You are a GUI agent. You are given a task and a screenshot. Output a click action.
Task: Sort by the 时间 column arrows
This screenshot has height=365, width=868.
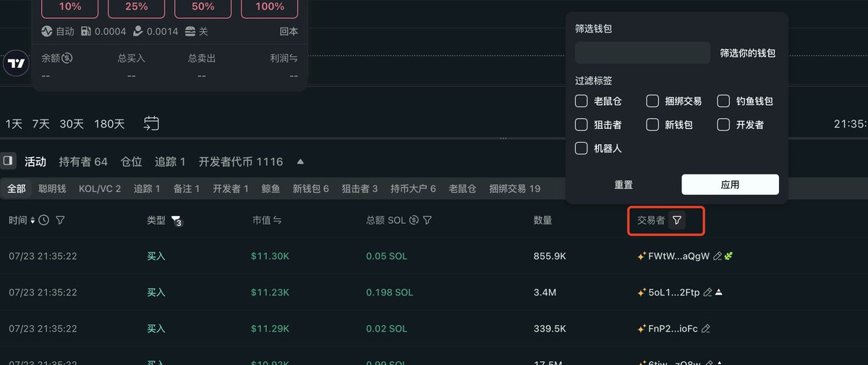point(33,220)
